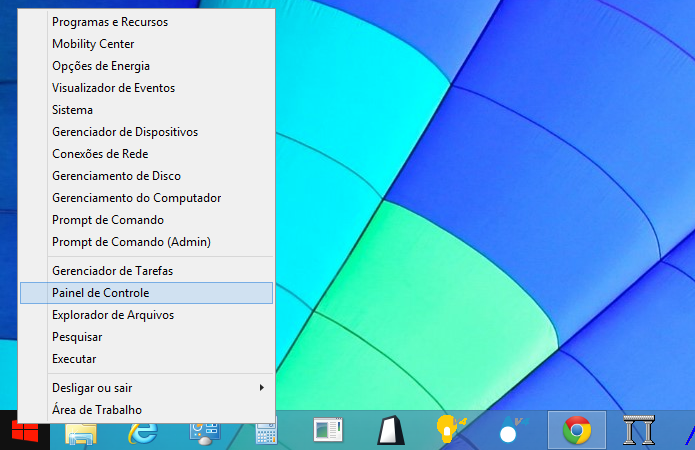The image size is (695, 450).
Task: Switch to Google Chrome in the taskbar
Action: (577, 430)
